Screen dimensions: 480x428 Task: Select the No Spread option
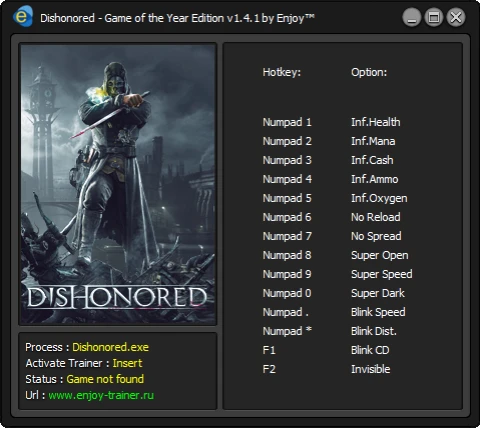coord(376,236)
